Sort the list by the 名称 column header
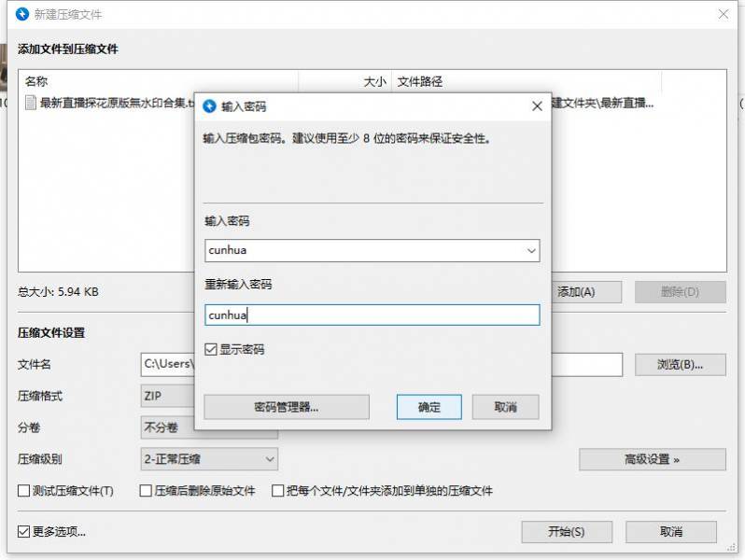The height and width of the screenshot is (560, 745). [157, 82]
